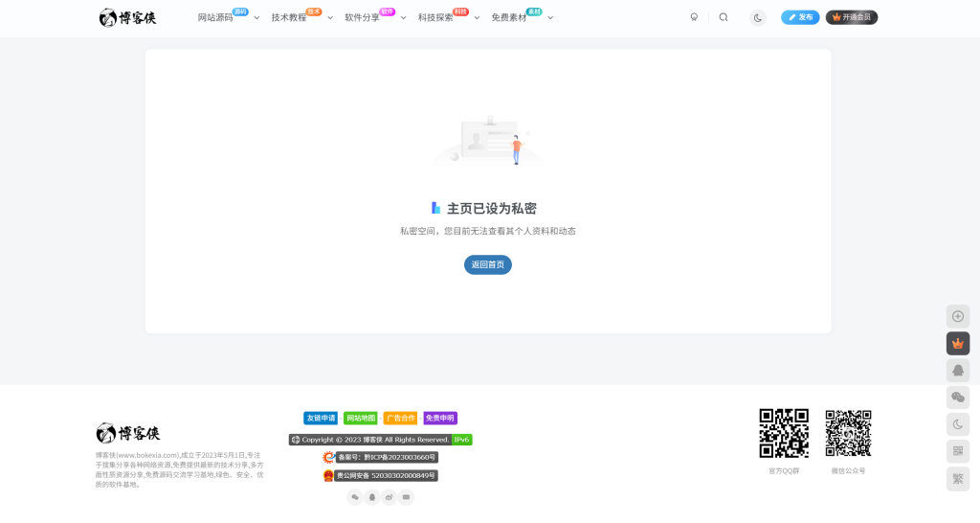Toggle night mode in floating sidebar
Screen dimensions: 980x523
pyautogui.click(x=958, y=424)
